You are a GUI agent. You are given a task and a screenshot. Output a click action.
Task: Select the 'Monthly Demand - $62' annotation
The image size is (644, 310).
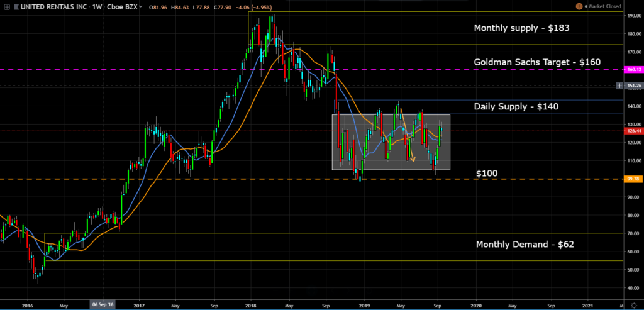pyautogui.click(x=525, y=245)
